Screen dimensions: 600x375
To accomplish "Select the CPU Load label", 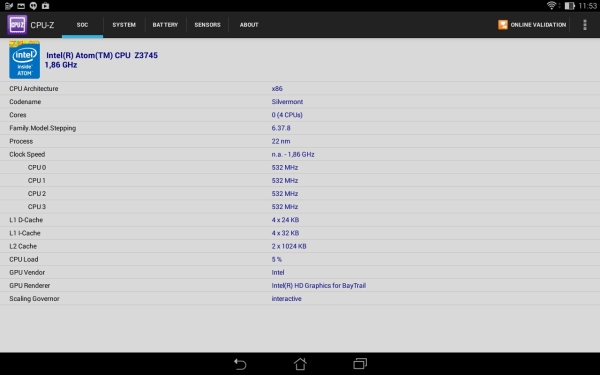I will pyautogui.click(x=24, y=259).
